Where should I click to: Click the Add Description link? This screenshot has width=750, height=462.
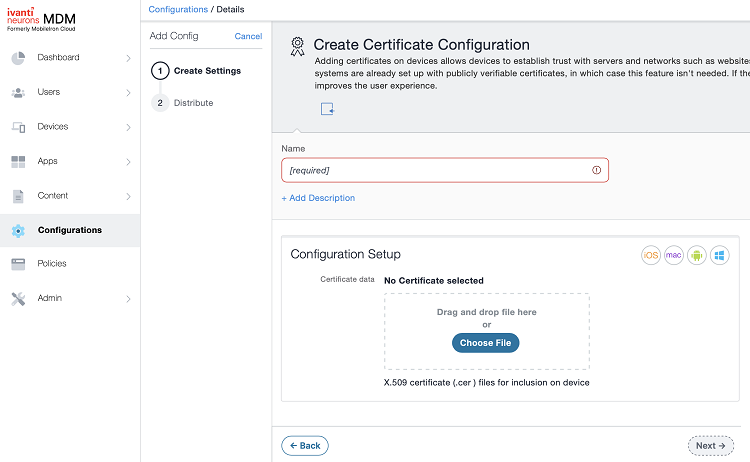(x=318, y=198)
